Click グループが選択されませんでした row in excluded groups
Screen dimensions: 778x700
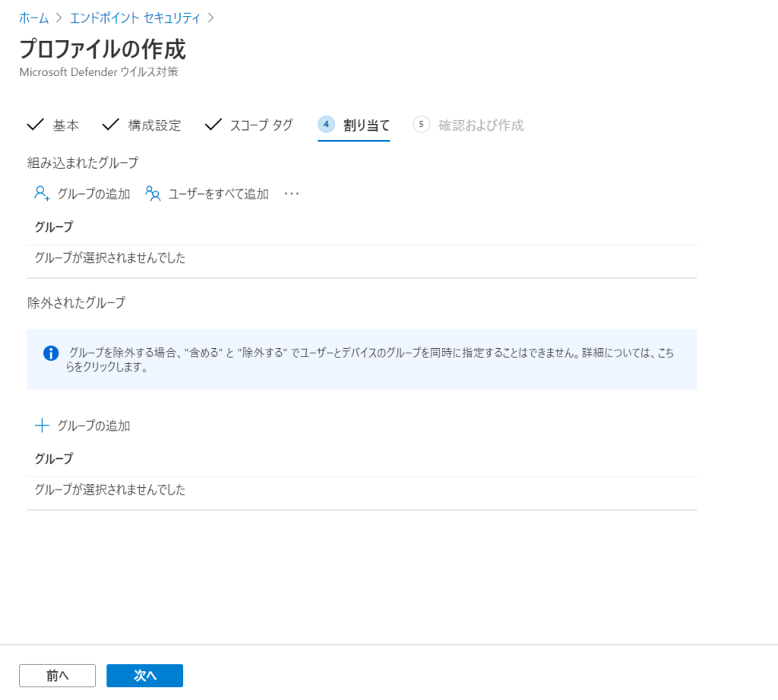tap(362, 489)
